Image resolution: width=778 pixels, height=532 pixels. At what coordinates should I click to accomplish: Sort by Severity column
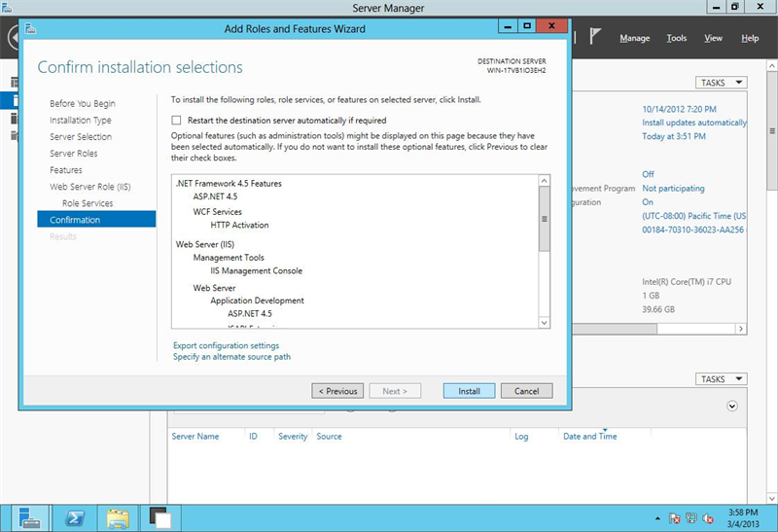coord(293,437)
